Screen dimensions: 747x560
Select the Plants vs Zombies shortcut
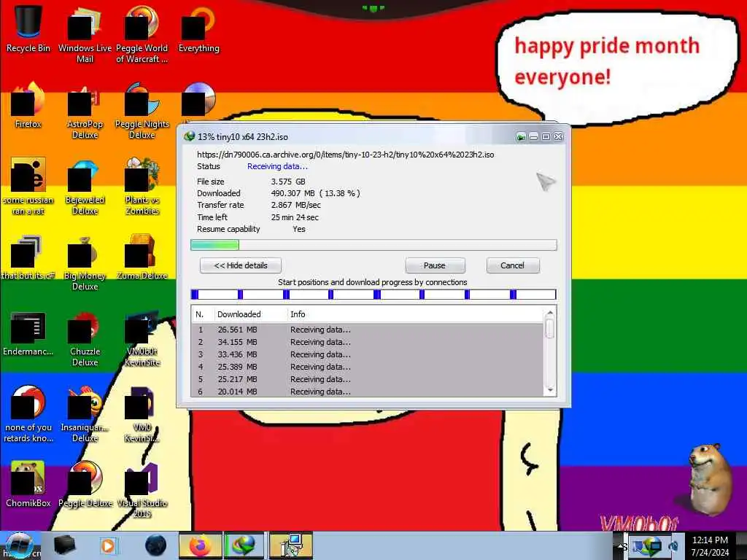coord(142,186)
